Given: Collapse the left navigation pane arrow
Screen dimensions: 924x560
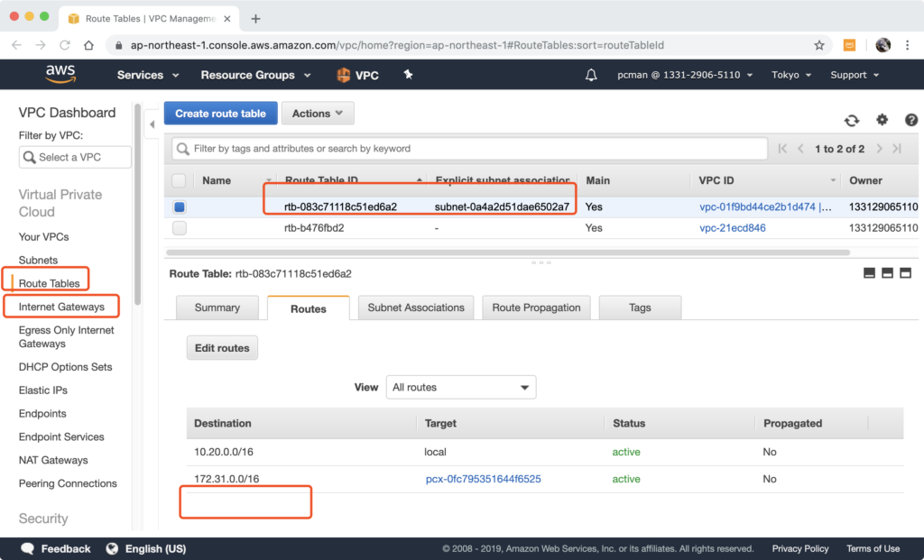Looking at the screenshot, I should point(152,124).
